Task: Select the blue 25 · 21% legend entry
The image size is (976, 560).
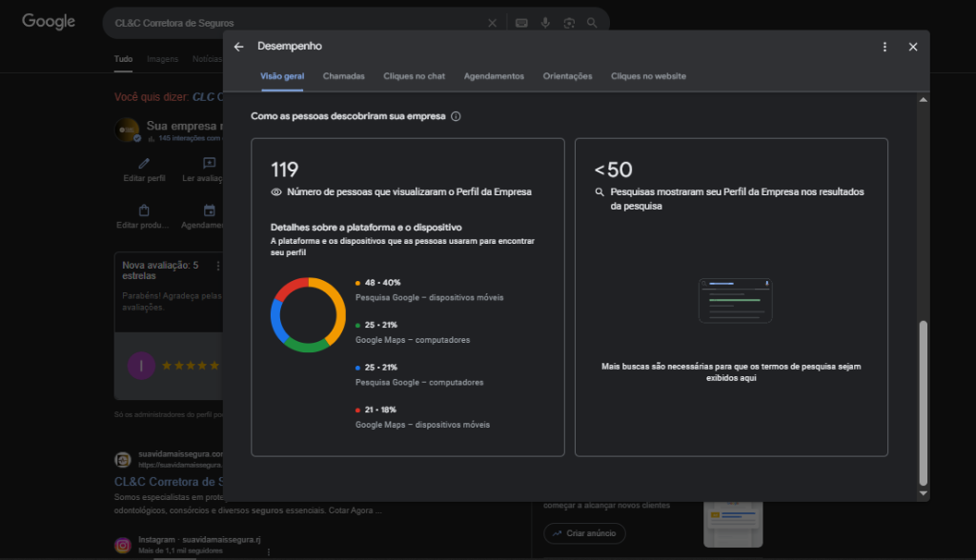Action: coord(419,374)
